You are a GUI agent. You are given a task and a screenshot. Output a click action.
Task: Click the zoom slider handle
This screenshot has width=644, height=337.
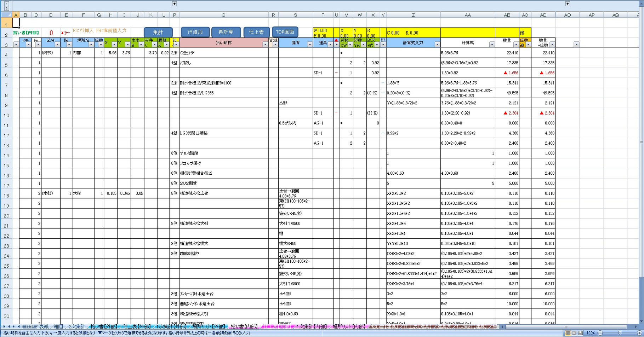(620, 333)
